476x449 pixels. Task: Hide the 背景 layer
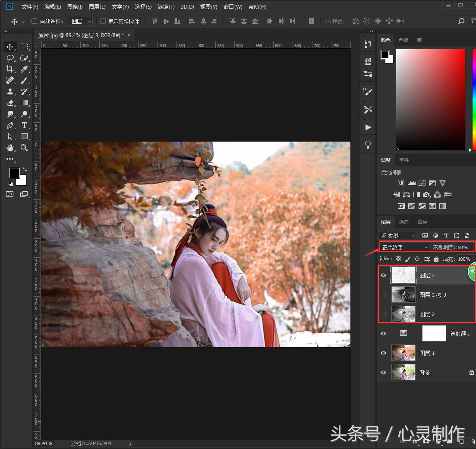point(383,372)
